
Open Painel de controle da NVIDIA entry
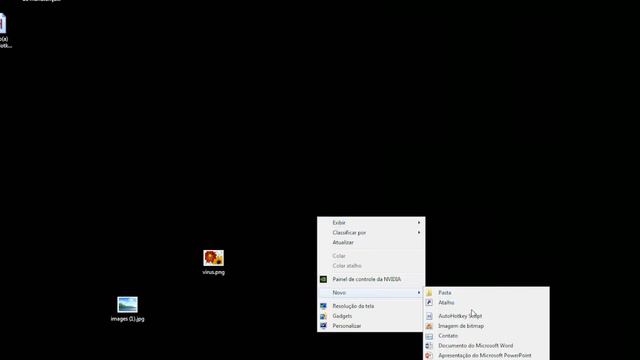coord(371,279)
